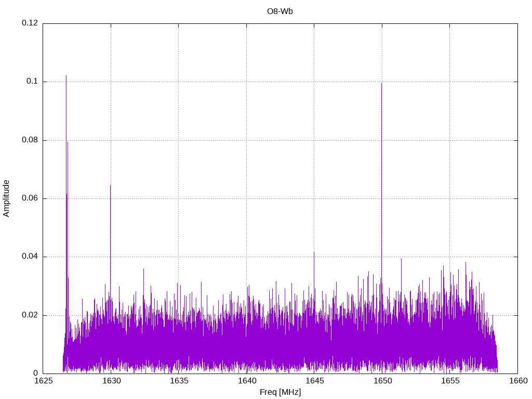Screen dimensions: 532x399
Task: Click the Freq [MHz] x-axis label
Action: (280, 392)
